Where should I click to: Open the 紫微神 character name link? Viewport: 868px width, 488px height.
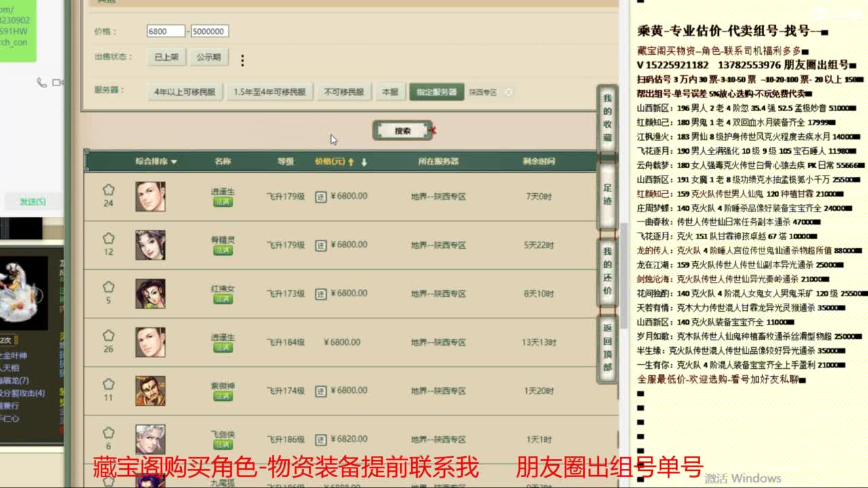click(222, 386)
